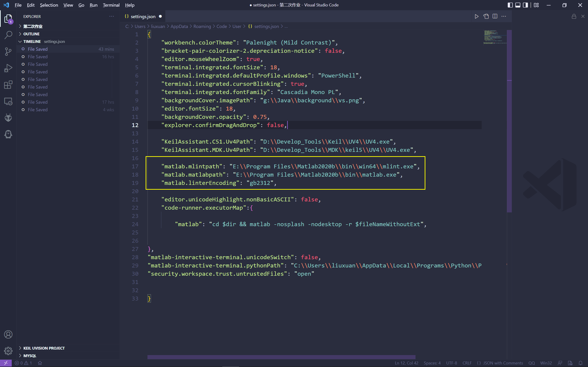Click Run button in top toolbar

[93, 5]
